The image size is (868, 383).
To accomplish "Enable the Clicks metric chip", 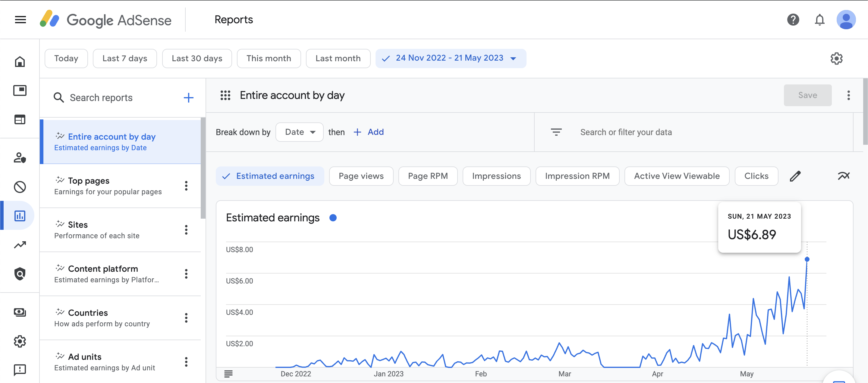I will coord(756,176).
